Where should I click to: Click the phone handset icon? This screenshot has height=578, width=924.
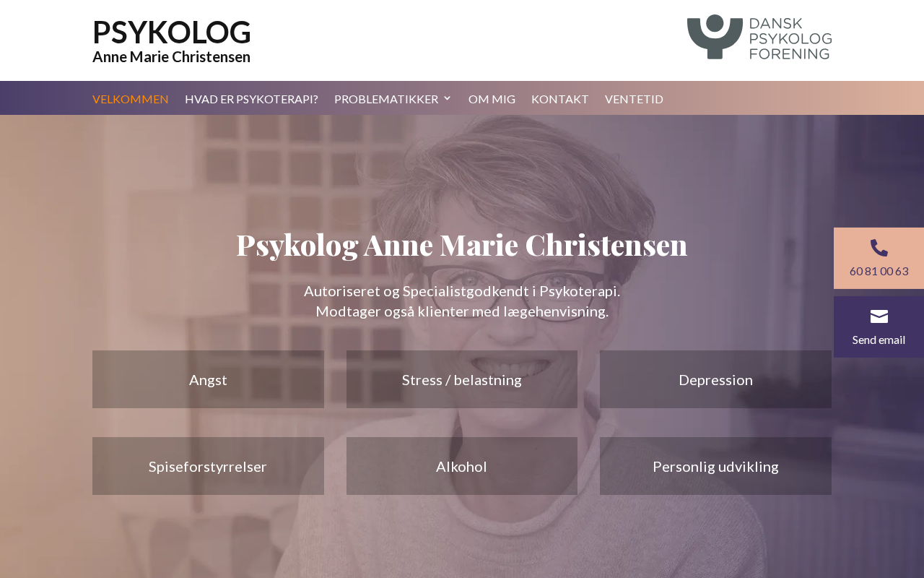click(879, 248)
